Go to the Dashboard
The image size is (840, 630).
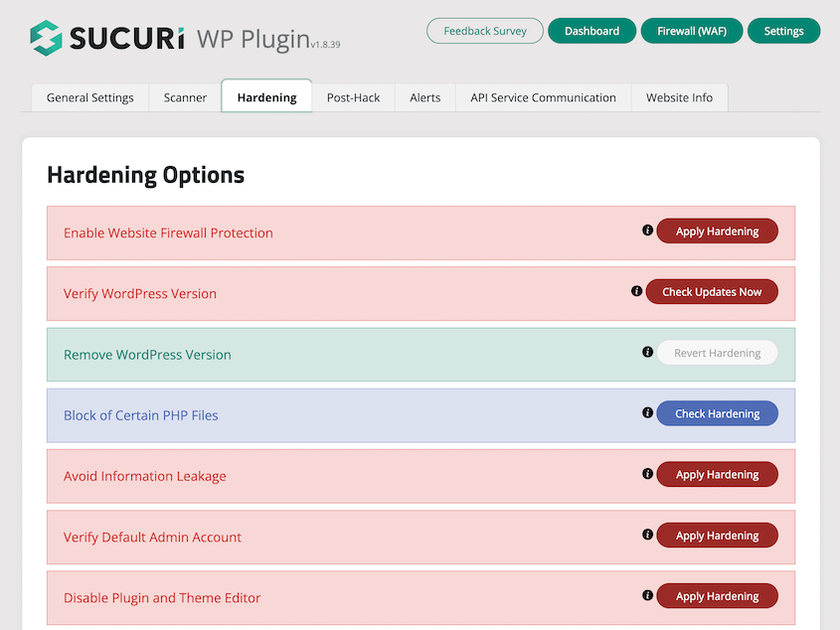591,31
